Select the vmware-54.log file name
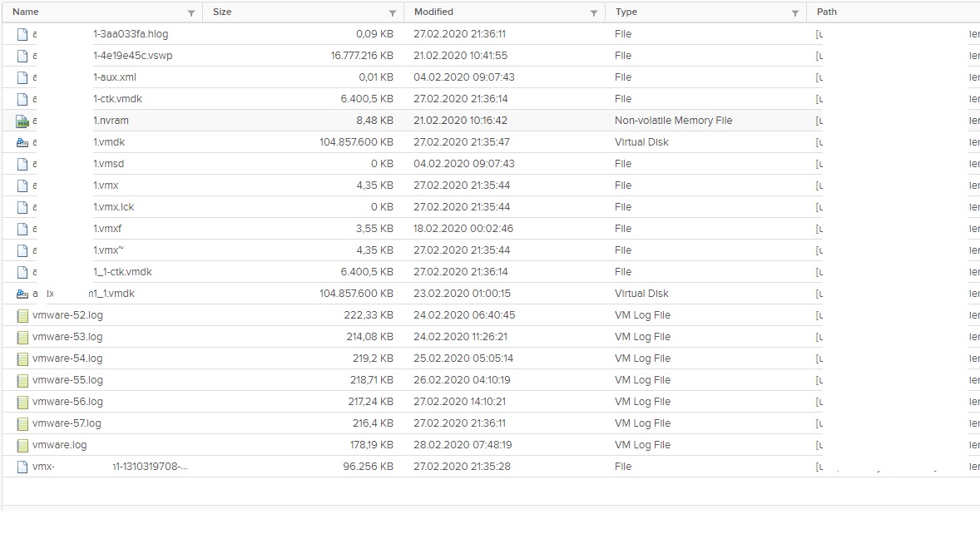The width and height of the screenshot is (980, 539). tap(67, 359)
